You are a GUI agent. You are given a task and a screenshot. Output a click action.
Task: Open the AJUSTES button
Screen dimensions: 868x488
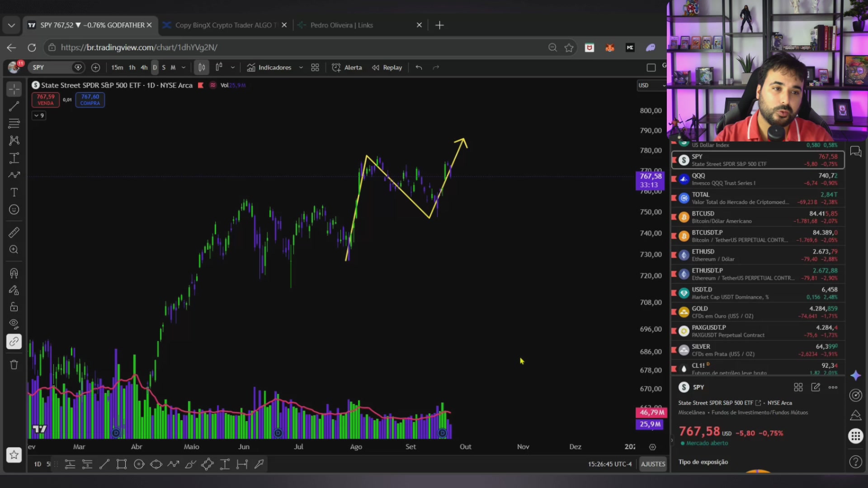coord(653,464)
